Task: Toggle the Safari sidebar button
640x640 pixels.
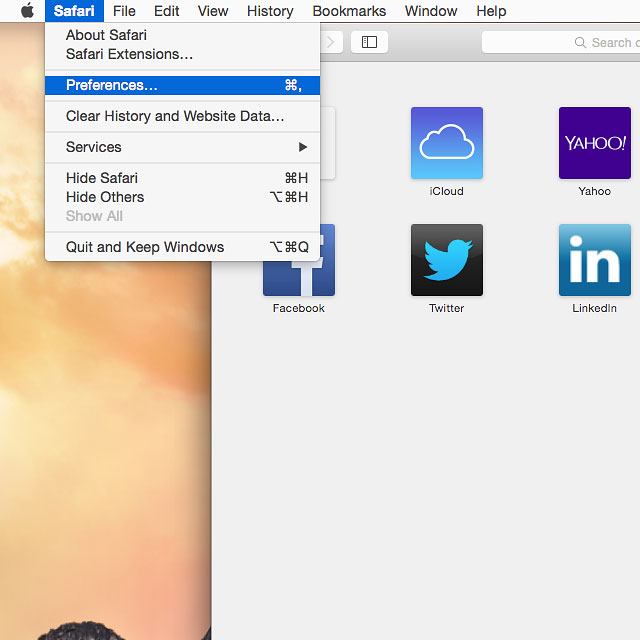Action: tap(369, 42)
